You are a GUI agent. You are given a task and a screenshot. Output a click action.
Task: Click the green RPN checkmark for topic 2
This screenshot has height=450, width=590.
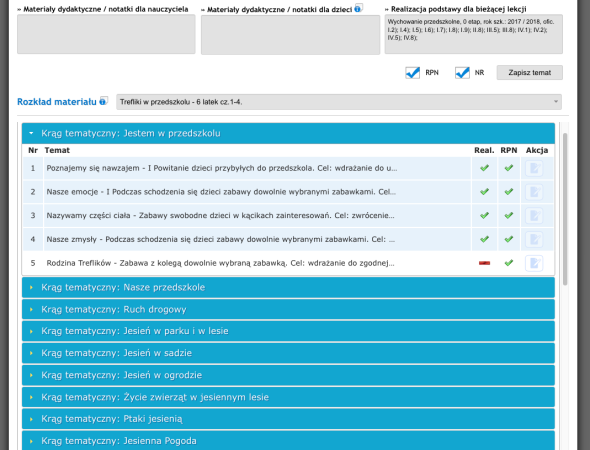(509, 192)
